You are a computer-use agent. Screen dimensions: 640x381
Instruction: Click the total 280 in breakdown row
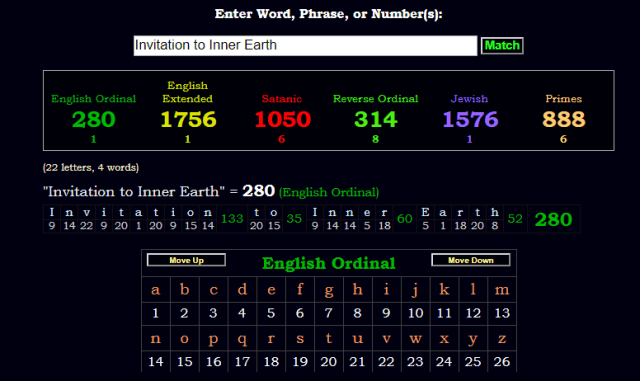point(553,220)
